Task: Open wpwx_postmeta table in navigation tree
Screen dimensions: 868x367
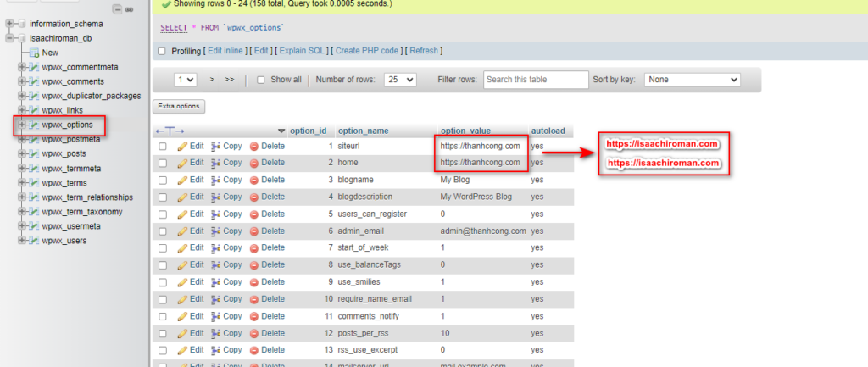Action: 71,140
